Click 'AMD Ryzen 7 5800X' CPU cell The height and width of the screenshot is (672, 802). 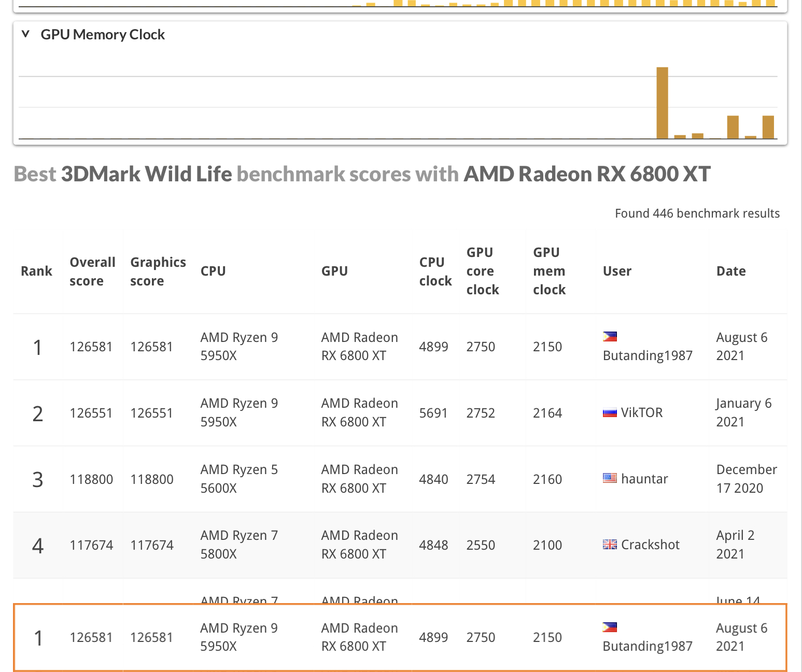239,545
